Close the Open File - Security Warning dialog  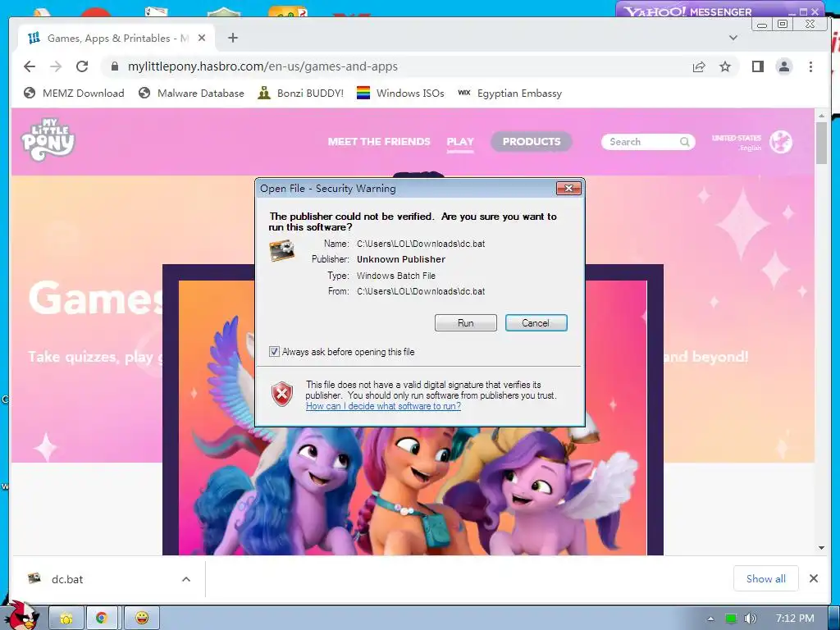[569, 188]
